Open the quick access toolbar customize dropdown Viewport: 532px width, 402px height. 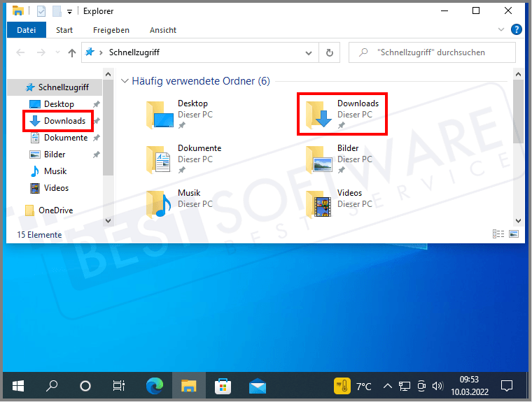point(70,11)
